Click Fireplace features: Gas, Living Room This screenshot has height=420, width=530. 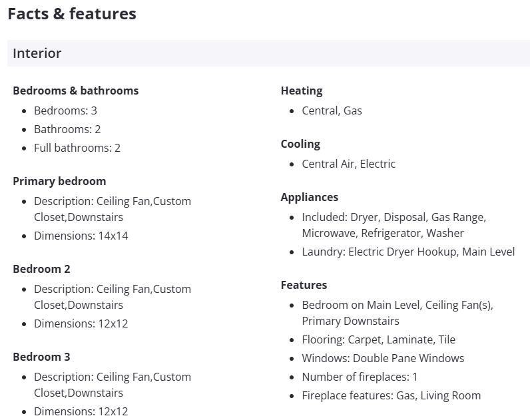pos(391,395)
